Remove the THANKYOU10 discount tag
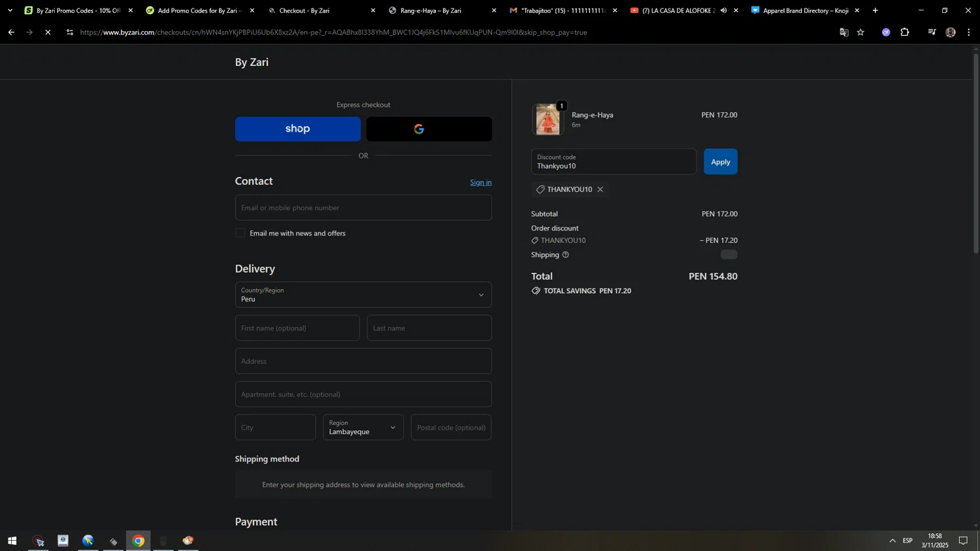The width and height of the screenshot is (980, 551). [x=600, y=189]
